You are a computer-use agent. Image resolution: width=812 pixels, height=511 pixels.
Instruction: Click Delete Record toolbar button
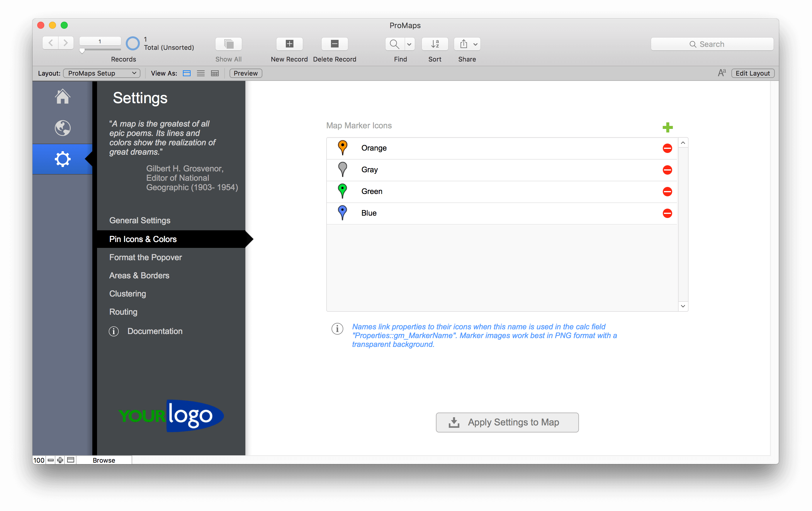coord(334,44)
